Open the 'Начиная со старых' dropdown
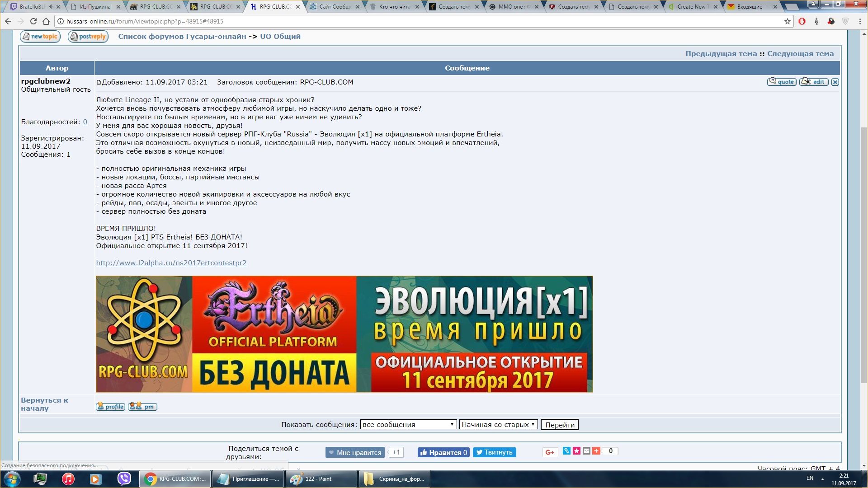 pos(498,425)
